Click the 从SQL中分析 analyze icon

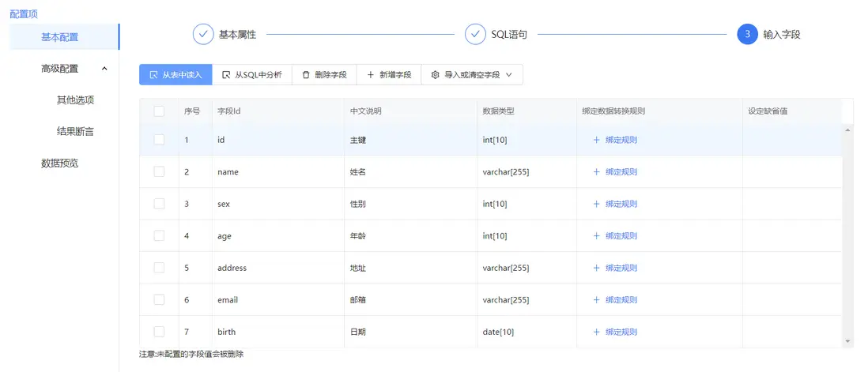point(226,75)
